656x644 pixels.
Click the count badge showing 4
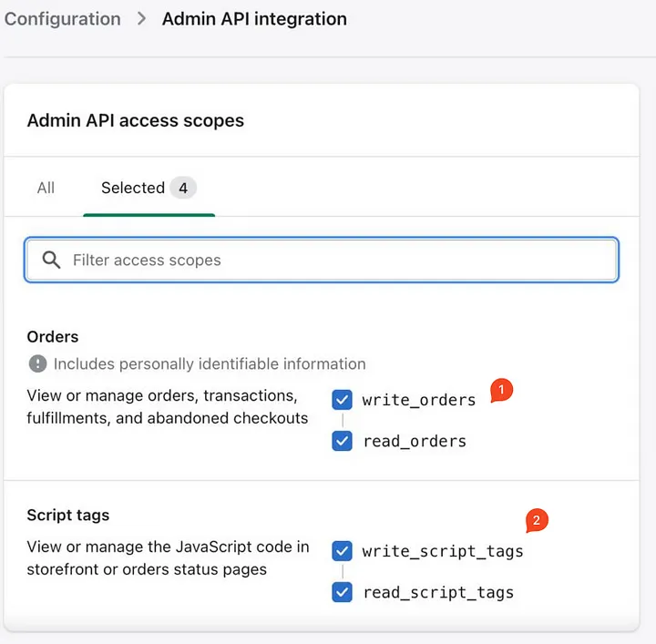183,188
